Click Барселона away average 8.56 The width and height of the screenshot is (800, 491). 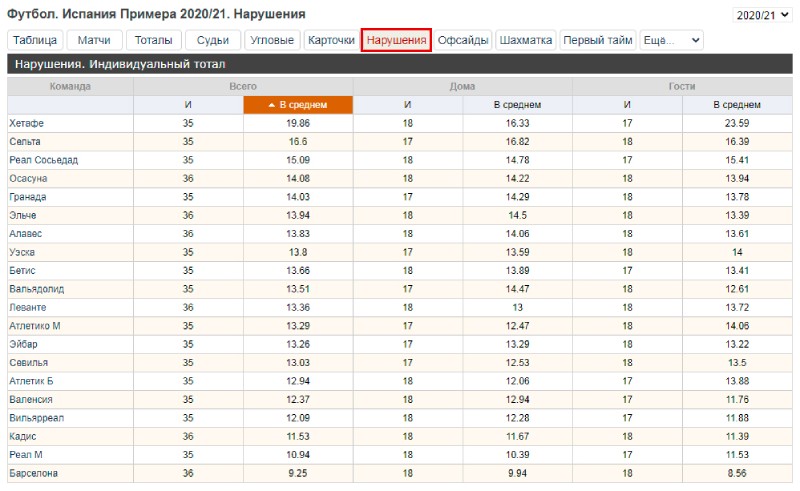[737, 473]
